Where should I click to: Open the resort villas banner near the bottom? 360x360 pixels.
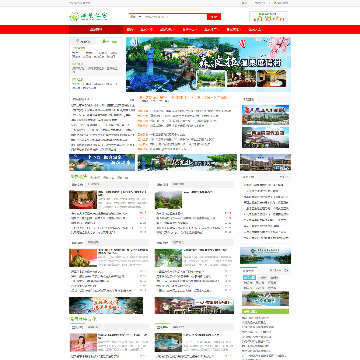tap(194, 305)
